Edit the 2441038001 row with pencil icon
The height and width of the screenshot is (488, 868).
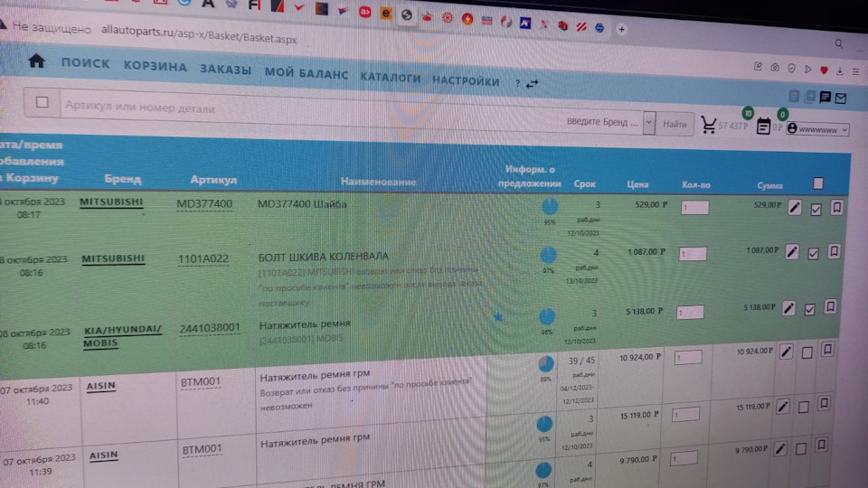point(788,308)
